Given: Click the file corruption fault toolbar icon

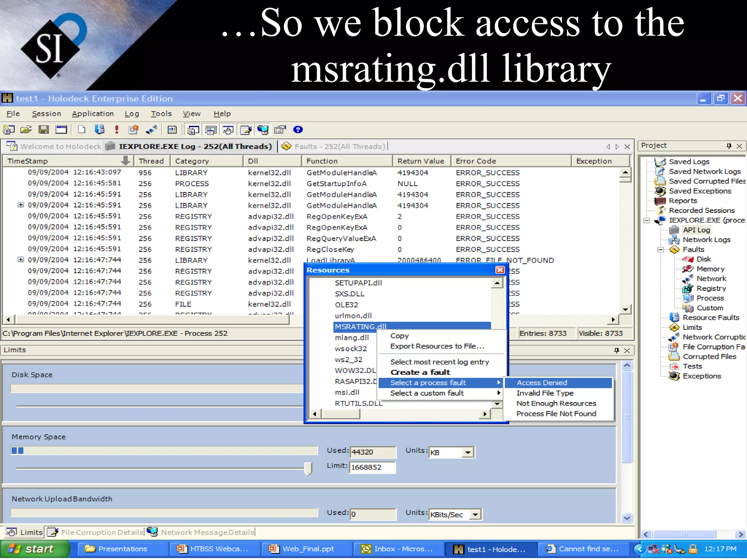Looking at the screenshot, I should (x=134, y=129).
